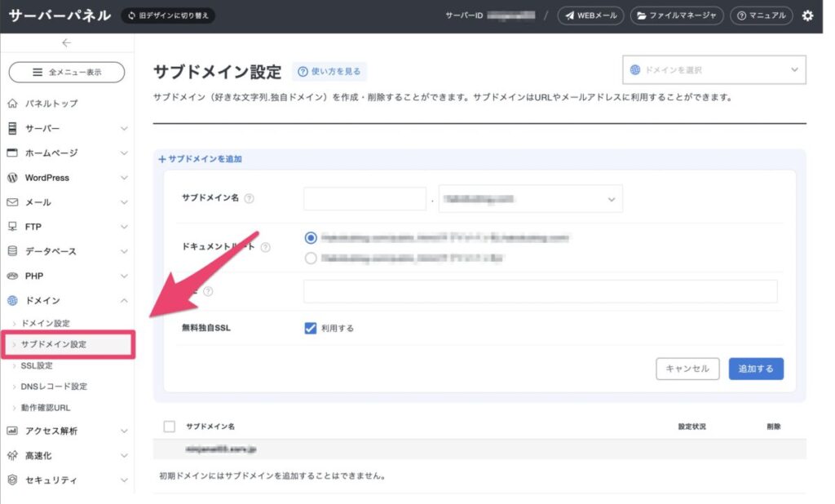The image size is (835, 504).
Task: Open DNSレコード設定 in the sidebar
Action: point(54,387)
